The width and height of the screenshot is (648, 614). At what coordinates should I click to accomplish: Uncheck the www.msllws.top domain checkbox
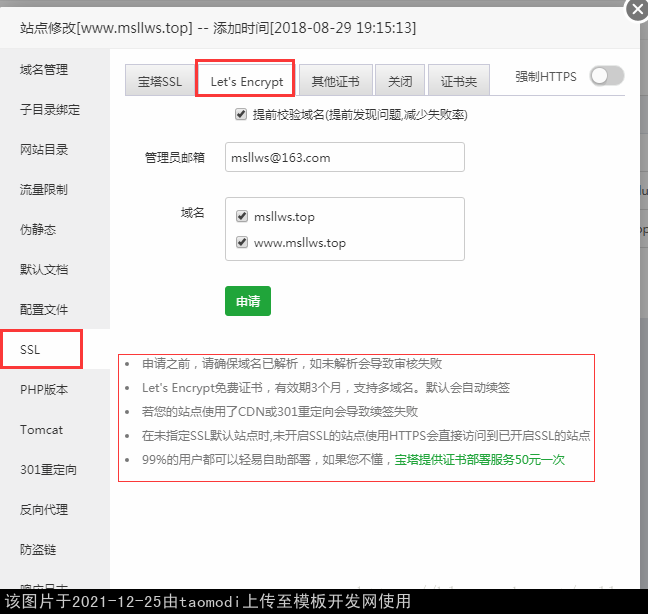pyautogui.click(x=242, y=243)
